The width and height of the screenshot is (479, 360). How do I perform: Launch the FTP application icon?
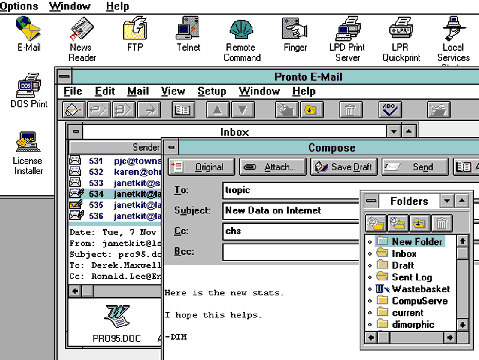(x=135, y=34)
